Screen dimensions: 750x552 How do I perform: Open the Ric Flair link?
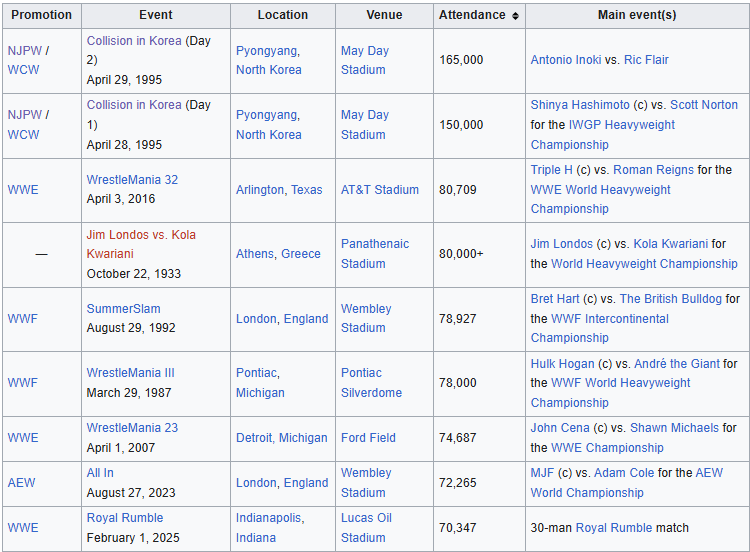tap(646, 60)
